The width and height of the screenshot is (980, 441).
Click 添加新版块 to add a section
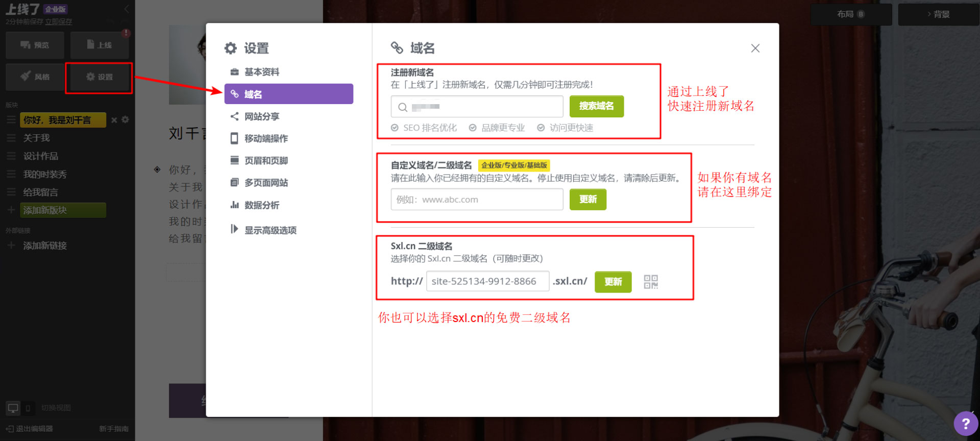tap(63, 210)
